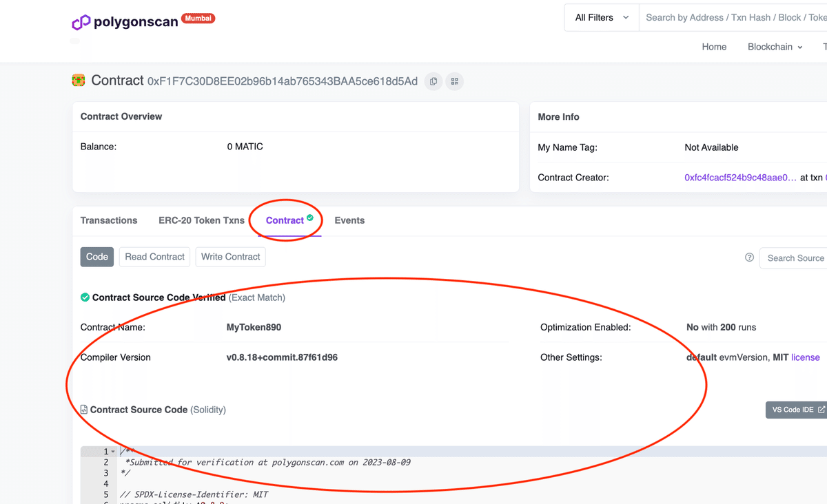The image size is (827, 504).
Task: Click the source code verified check icon
Action: coord(85,297)
